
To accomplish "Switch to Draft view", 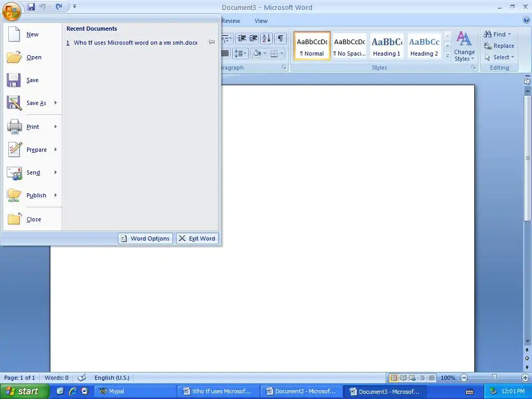I will click(432, 378).
